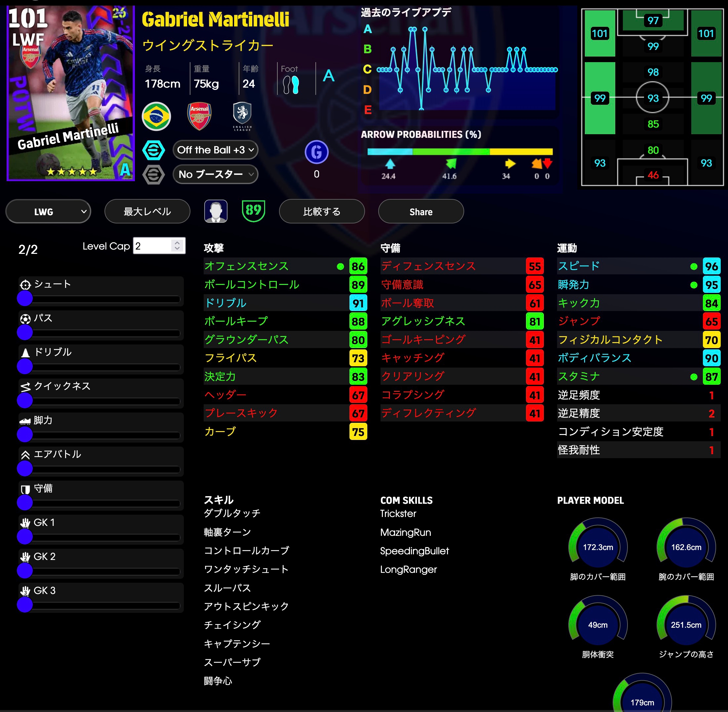The image size is (728, 712).
Task: Click the green 89 shield badge
Action: (254, 211)
